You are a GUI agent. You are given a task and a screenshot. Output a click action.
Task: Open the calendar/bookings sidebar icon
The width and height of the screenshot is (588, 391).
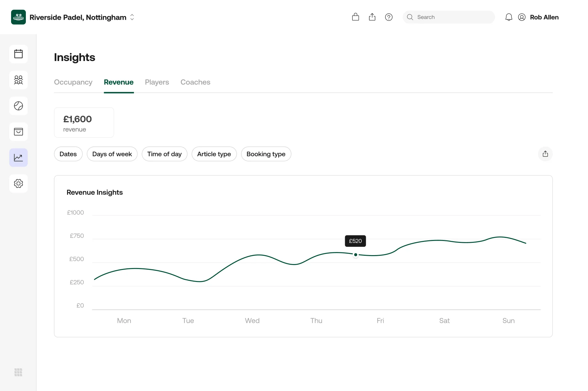[x=18, y=54]
